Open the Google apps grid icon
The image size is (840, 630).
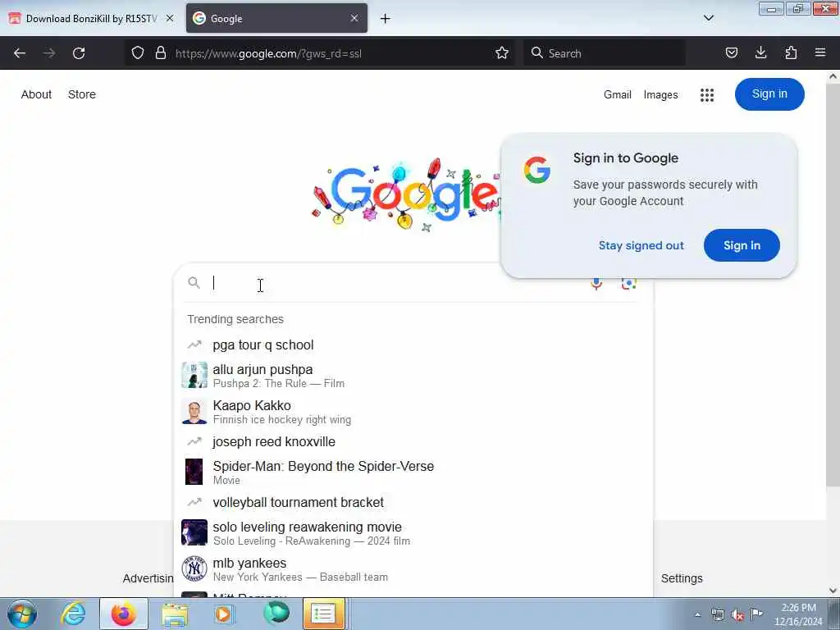(x=707, y=95)
